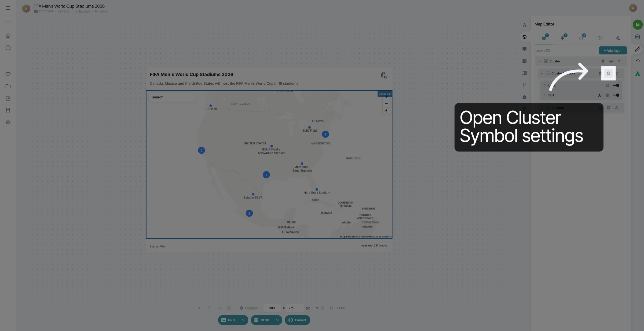Screen dimensions: 644x331
Task: Open gear settings for Clusters row
Action: [609, 108]
